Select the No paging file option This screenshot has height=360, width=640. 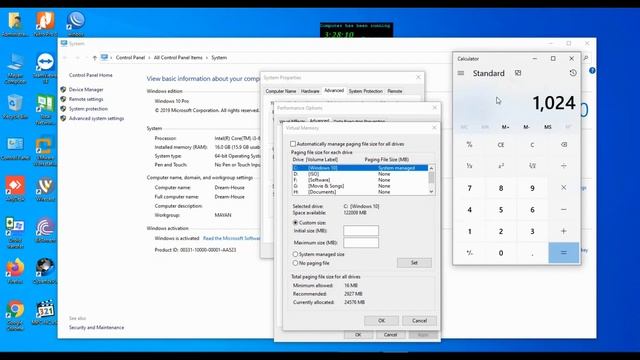click(x=295, y=263)
